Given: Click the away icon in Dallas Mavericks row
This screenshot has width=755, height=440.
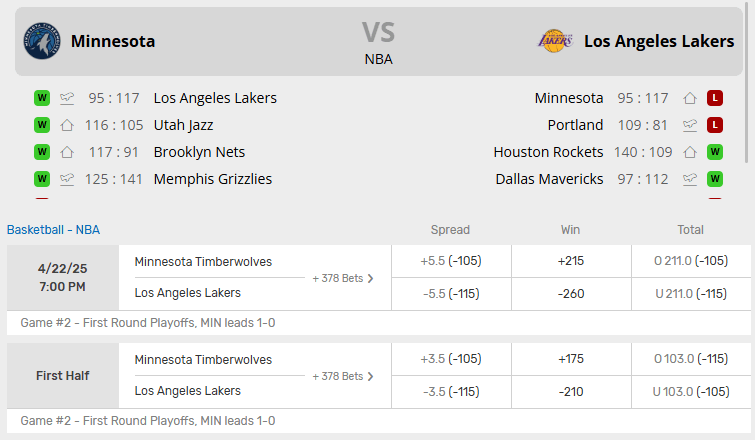Looking at the screenshot, I should click(x=690, y=179).
